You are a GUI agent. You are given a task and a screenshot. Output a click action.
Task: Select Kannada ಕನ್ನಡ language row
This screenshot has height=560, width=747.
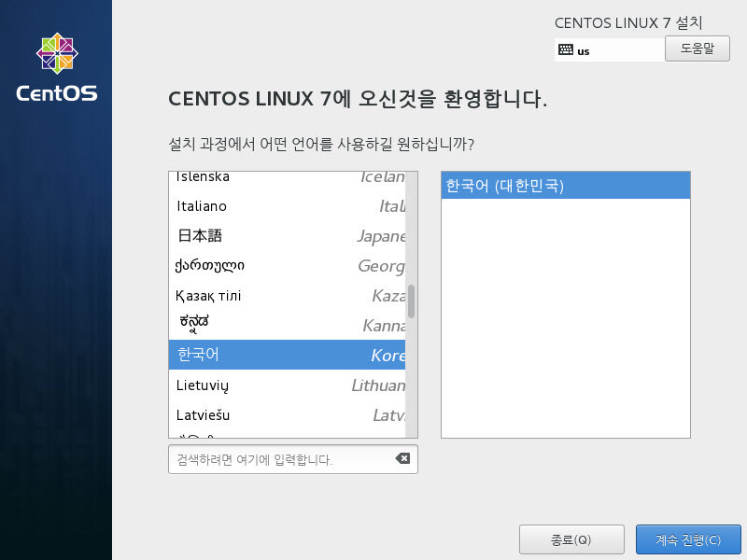tap(288, 325)
